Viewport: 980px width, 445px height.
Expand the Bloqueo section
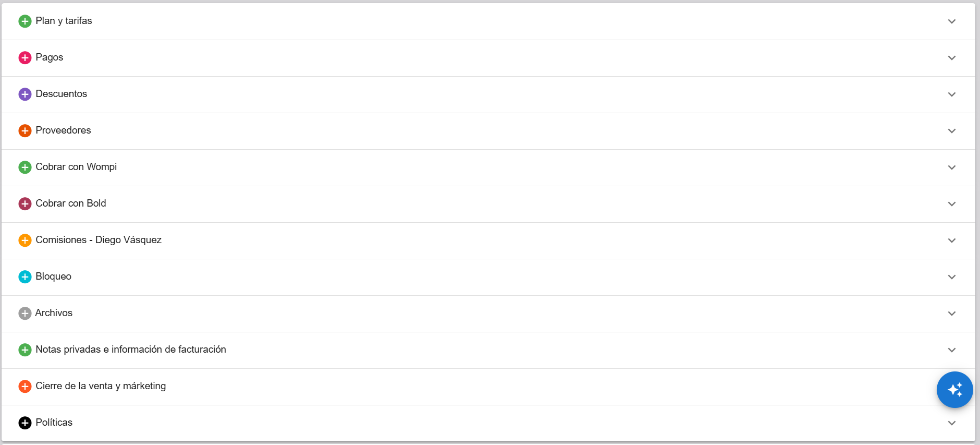952,277
